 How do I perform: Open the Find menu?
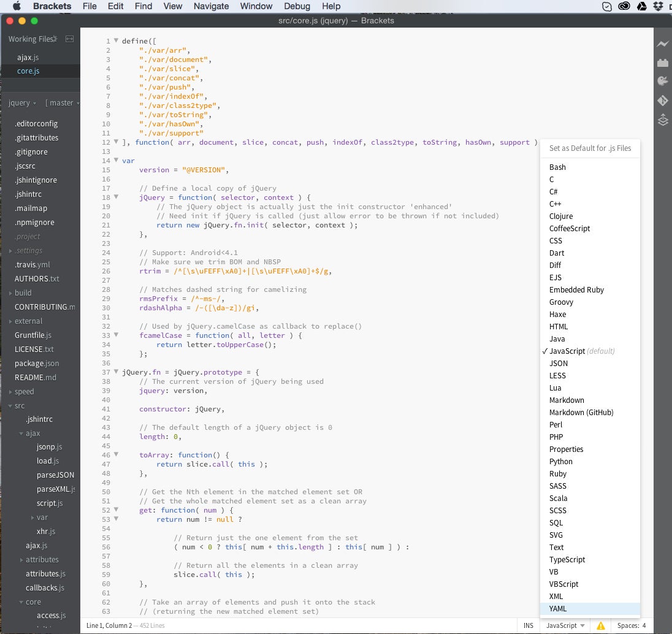click(x=143, y=6)
